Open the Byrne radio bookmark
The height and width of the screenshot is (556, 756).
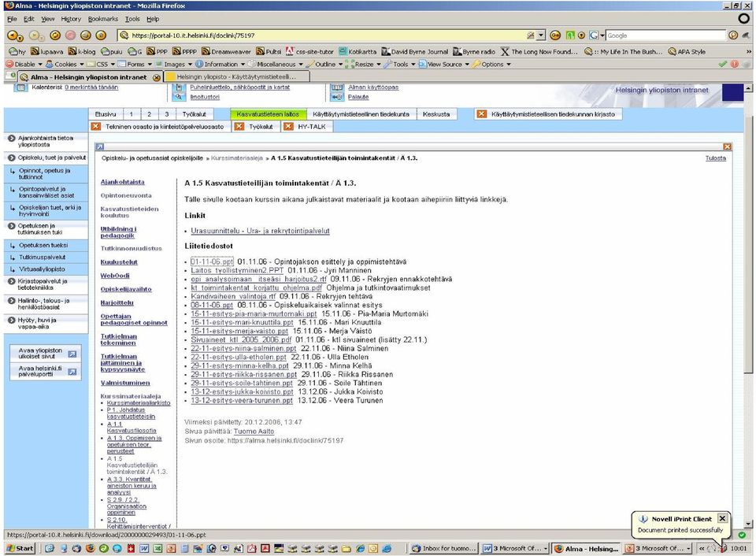pyautogui.click(x=474, y=52)
